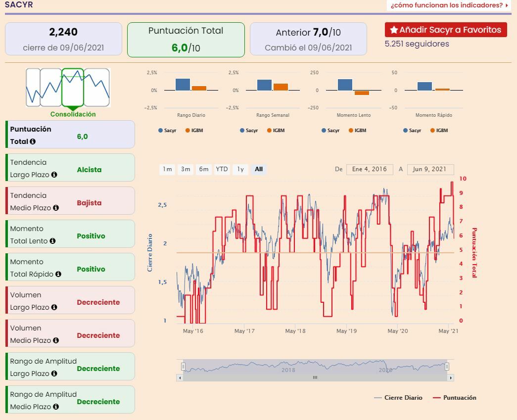The width and height of the screenshot is (517, 420).
Task: Toggle Sacyr series in Momento Rápido legend
Action: click(412, 131)
